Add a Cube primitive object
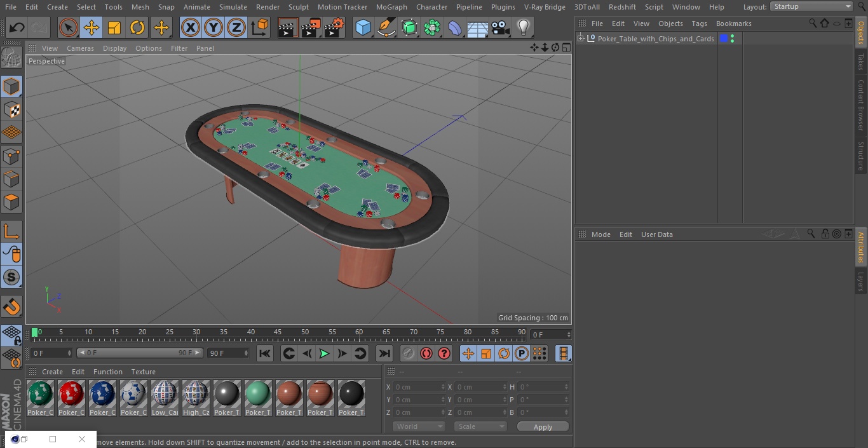 click(x=363, y=27)
